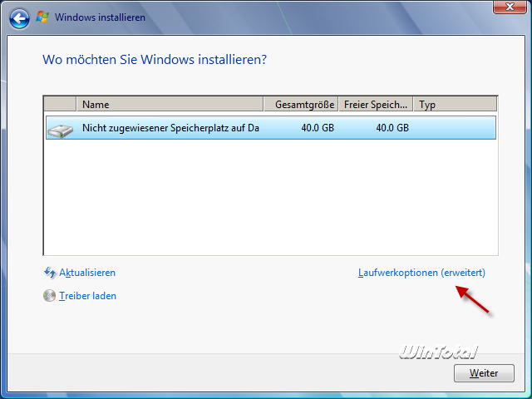Click the 40.0 GB total size cell
The image size is (532, 399).
pos(318,128)
